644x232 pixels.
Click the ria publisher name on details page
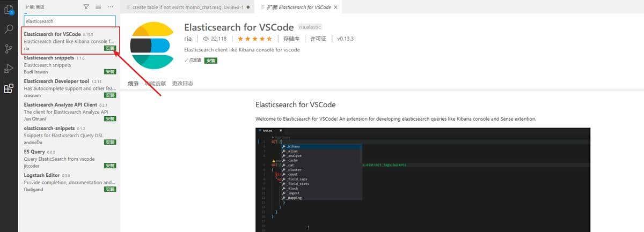click(188, 39)
